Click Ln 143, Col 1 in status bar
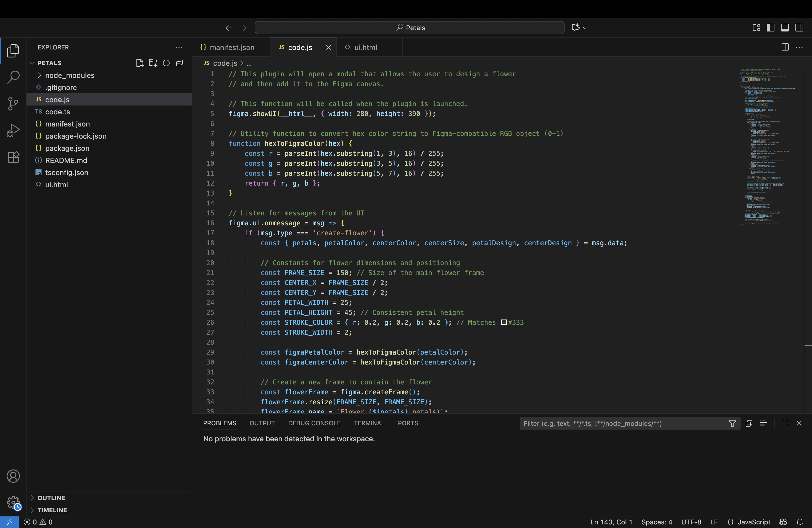812x528 pixels. (611, 522)
